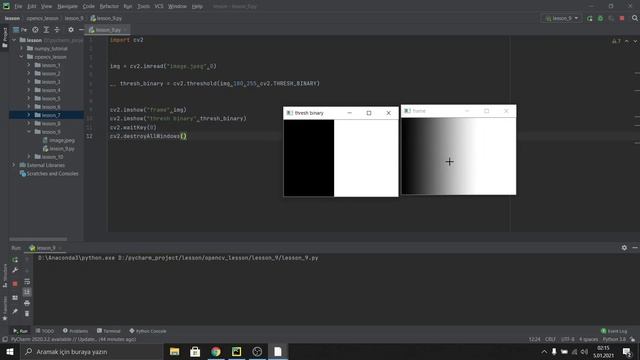Screen dimensions: 640x360
Task: Go to next highlighted problem arrow
Action: pyautogui.click(x=635, y=41)
